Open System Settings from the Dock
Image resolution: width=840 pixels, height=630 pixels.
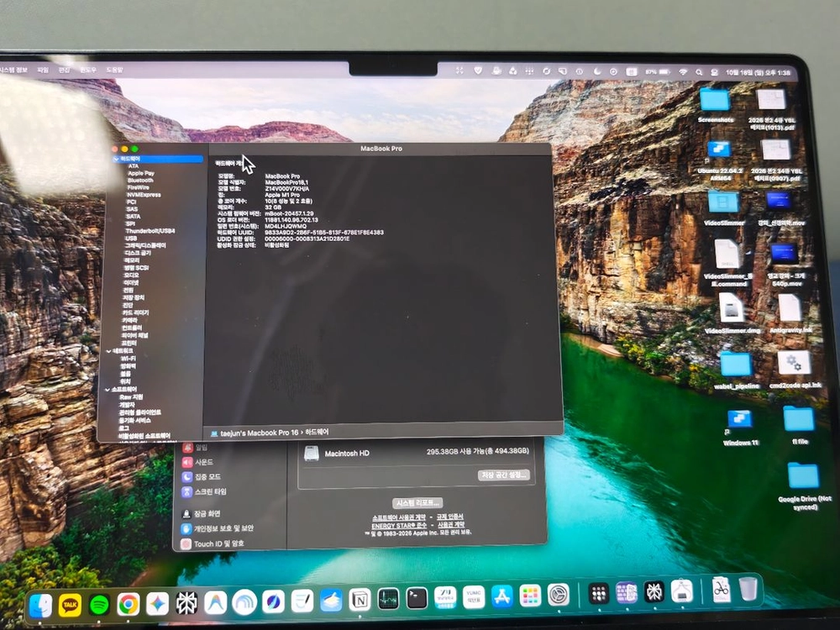(559, 596)
